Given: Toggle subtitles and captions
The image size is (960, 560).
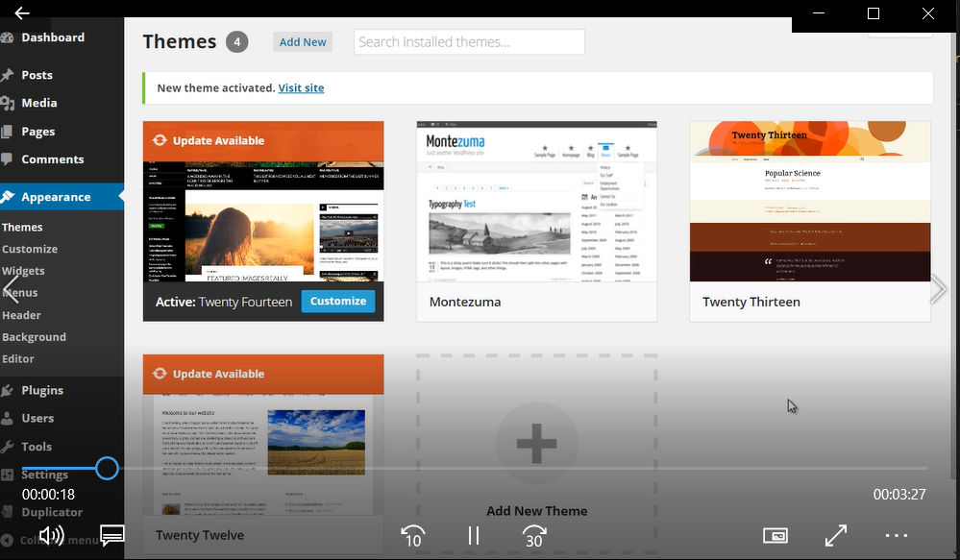Looking at the screenshot, I should (112, 536).
